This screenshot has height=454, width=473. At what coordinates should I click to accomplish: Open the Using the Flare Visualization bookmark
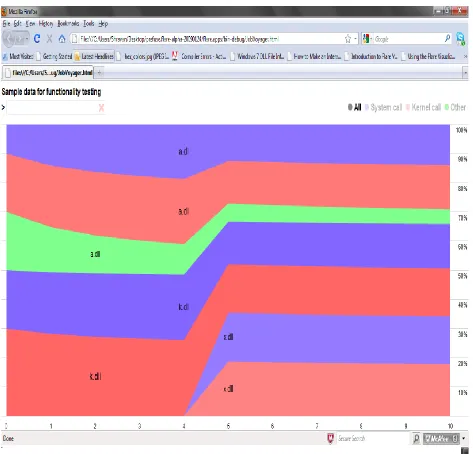[428, 56]
